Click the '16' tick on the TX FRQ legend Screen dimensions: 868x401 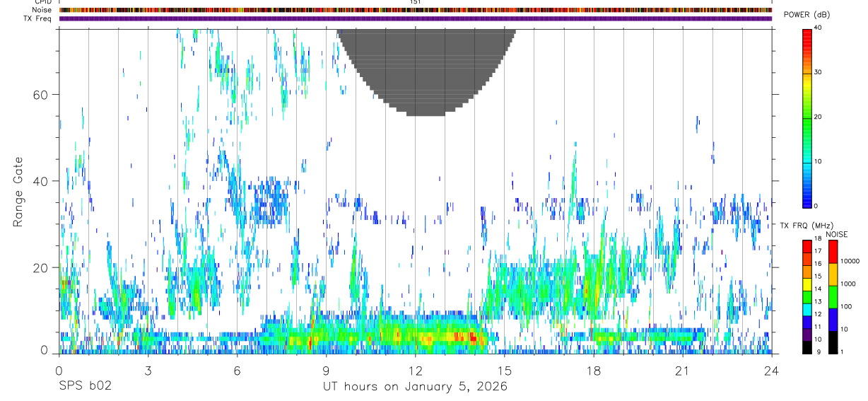point(818,264)
